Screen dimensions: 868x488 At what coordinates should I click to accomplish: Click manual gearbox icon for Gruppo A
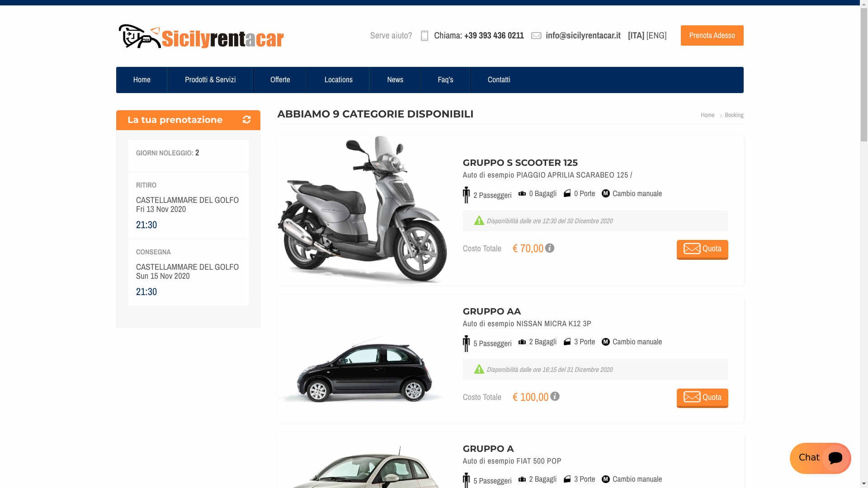[x=606, y=479]
